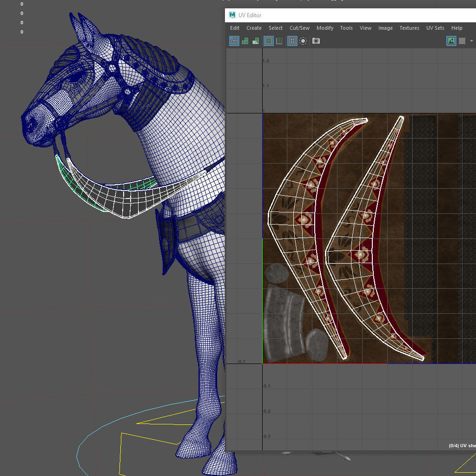Open the Select menu in UV Editor

coord(275,28)
